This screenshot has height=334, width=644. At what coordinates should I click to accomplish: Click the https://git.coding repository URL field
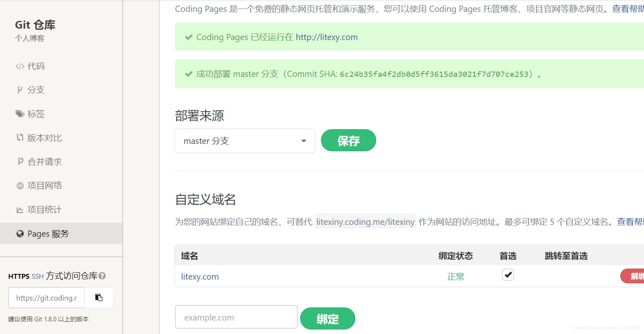(47, 298)
